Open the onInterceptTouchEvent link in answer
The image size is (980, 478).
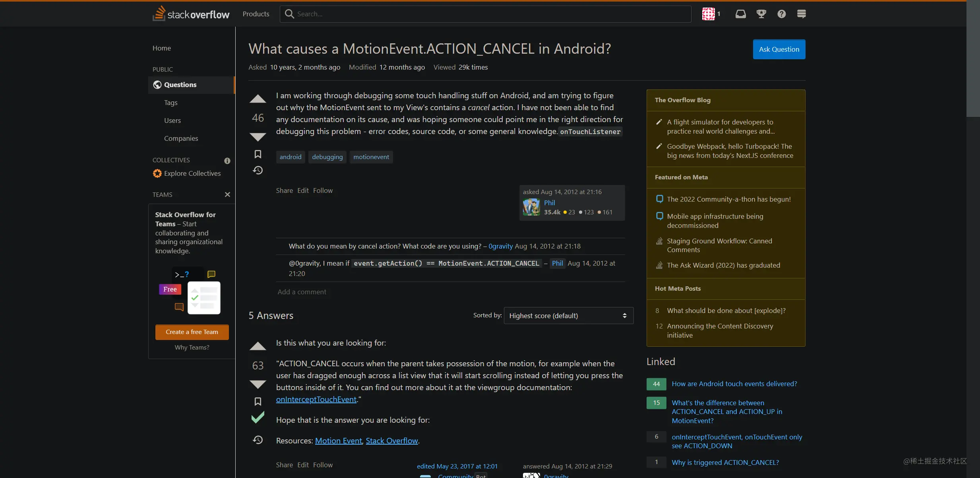coord(316,399)
